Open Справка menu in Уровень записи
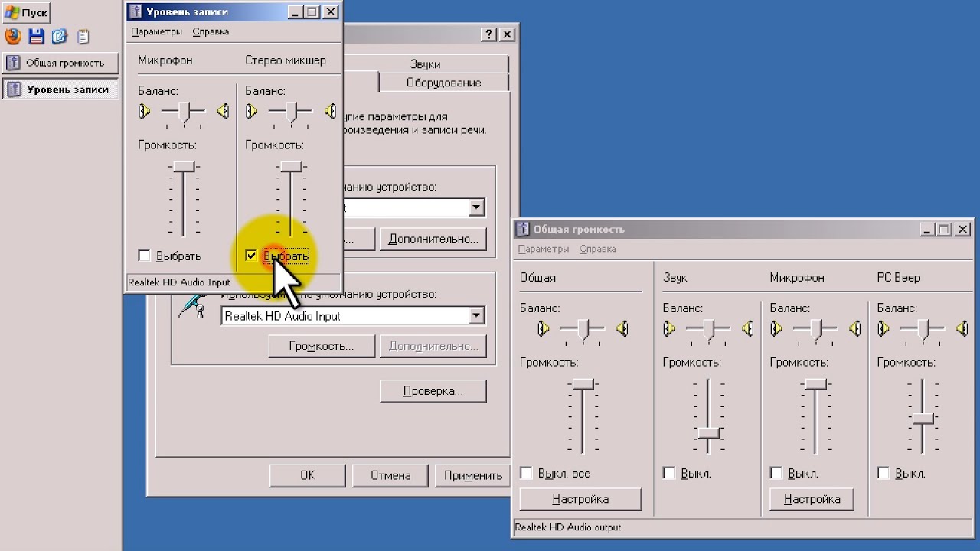The width and height of the screenshot is (980, 551). pos(211,31)
